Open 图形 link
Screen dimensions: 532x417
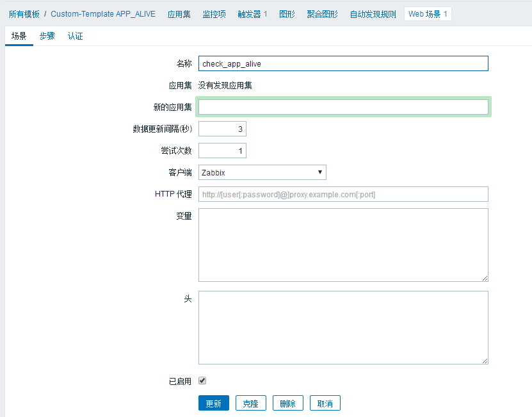(x=287, y=14)
